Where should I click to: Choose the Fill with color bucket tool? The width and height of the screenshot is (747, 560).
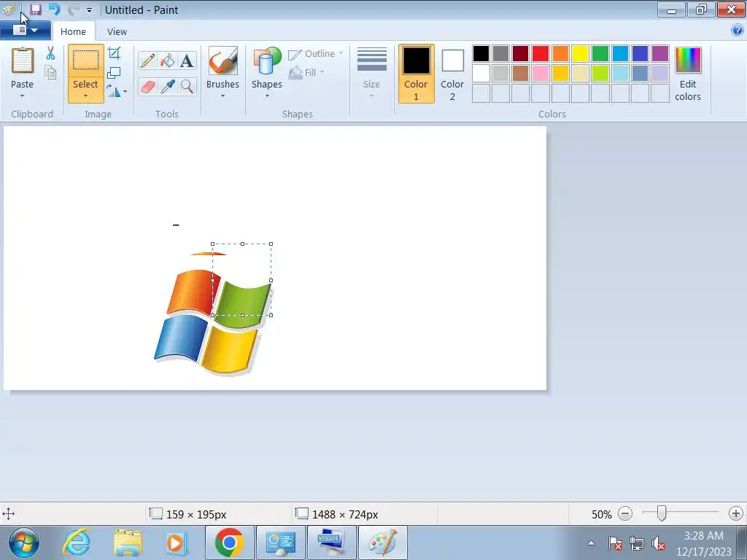coord(167,61)
